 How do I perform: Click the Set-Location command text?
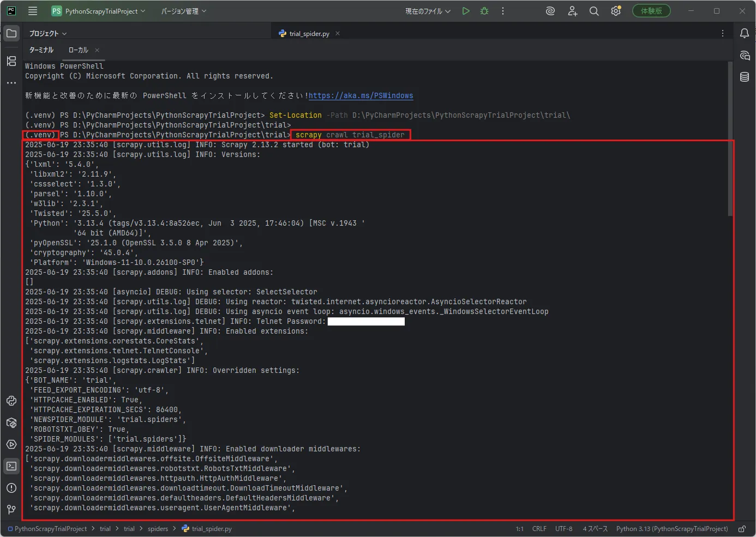(296, 115)
